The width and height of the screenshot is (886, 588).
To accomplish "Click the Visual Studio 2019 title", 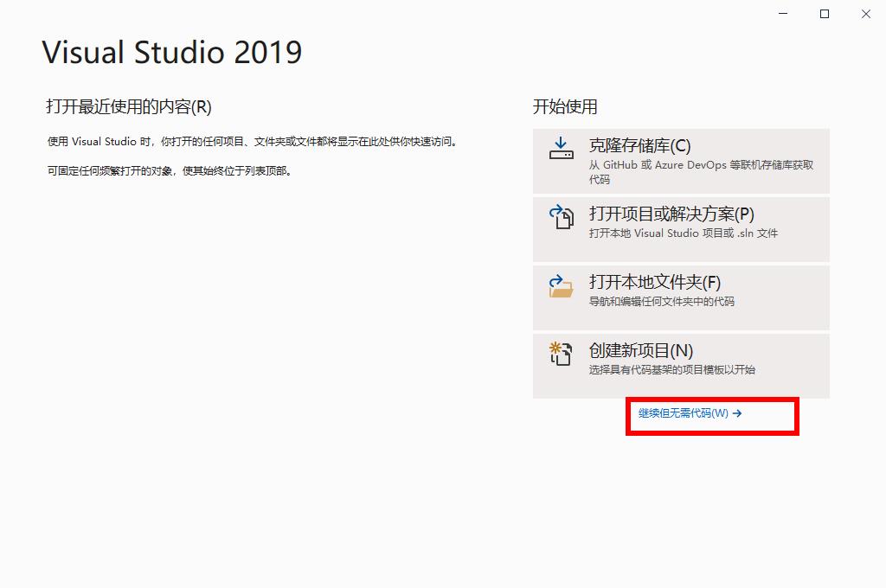I will point(172,53).
